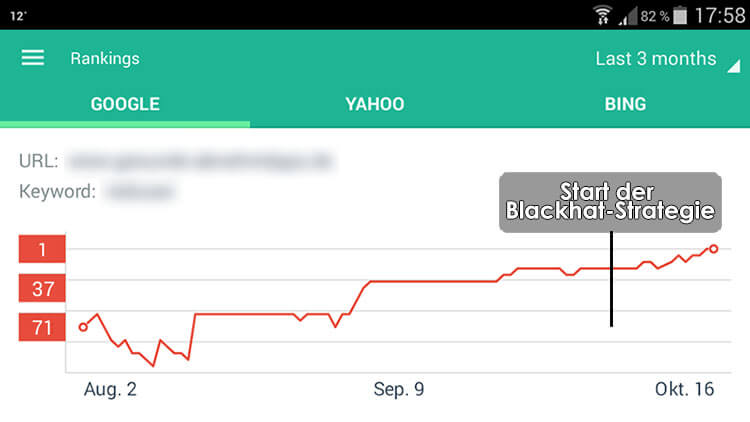Tap the Wi-Fi status icon

click(x=603, y=15)
